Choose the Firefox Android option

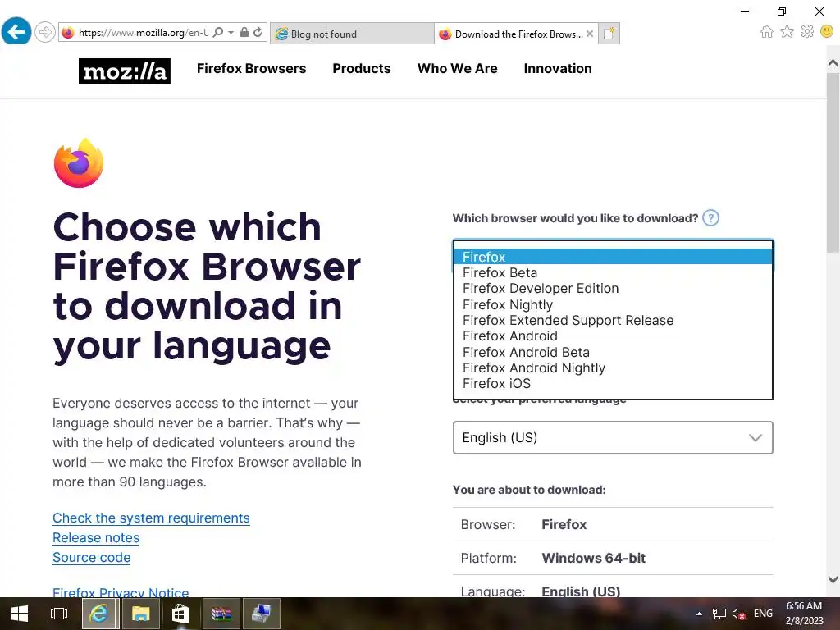coord(613,336)
